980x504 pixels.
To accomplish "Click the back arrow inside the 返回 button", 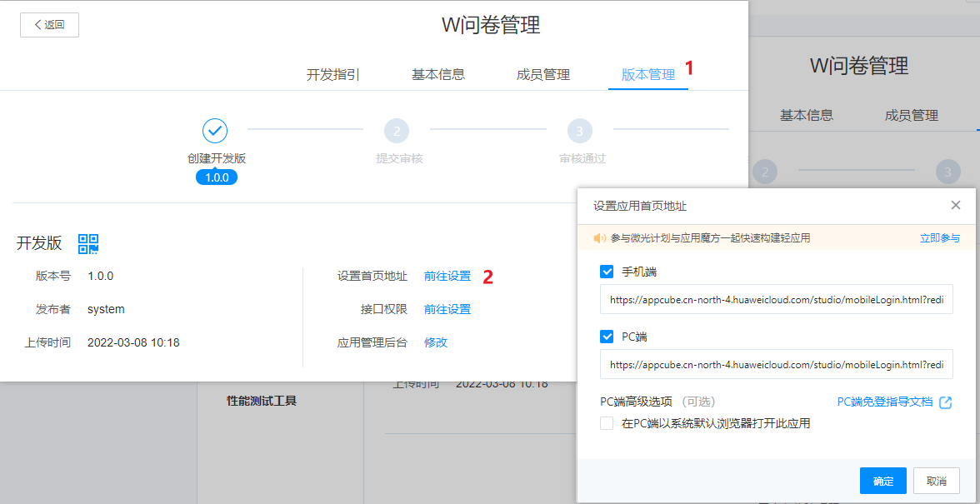I will point(37,25).
